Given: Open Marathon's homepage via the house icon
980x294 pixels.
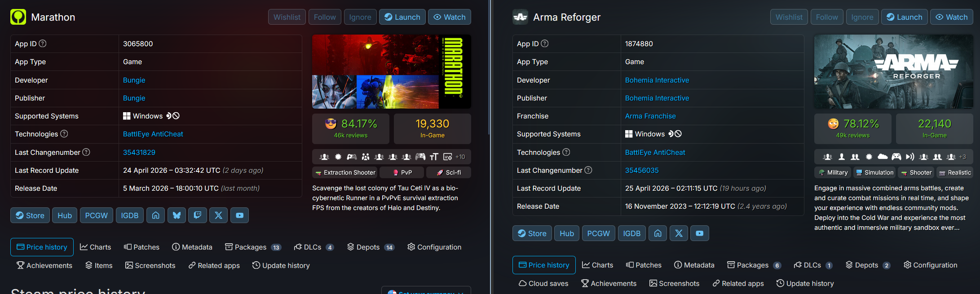Looking at the screenshot, I should pyautogui.click(x=155, y=215).
